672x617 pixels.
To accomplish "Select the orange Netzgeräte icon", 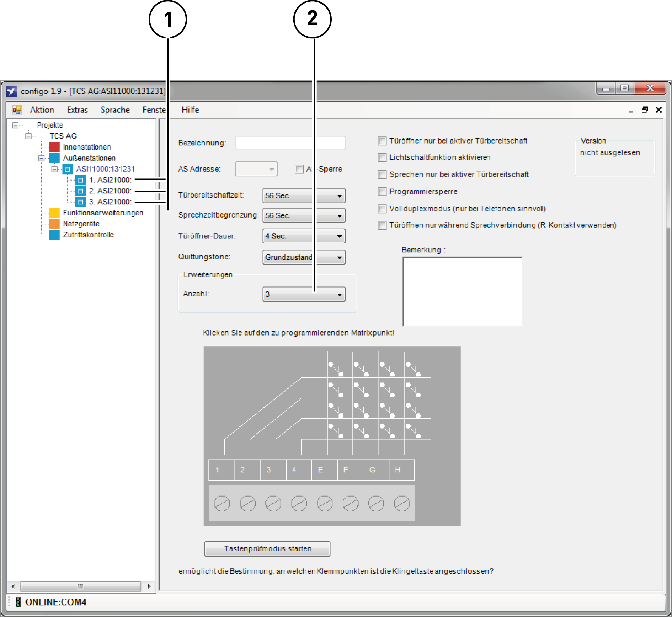I will pyautogui.click(x=54, y=224).
